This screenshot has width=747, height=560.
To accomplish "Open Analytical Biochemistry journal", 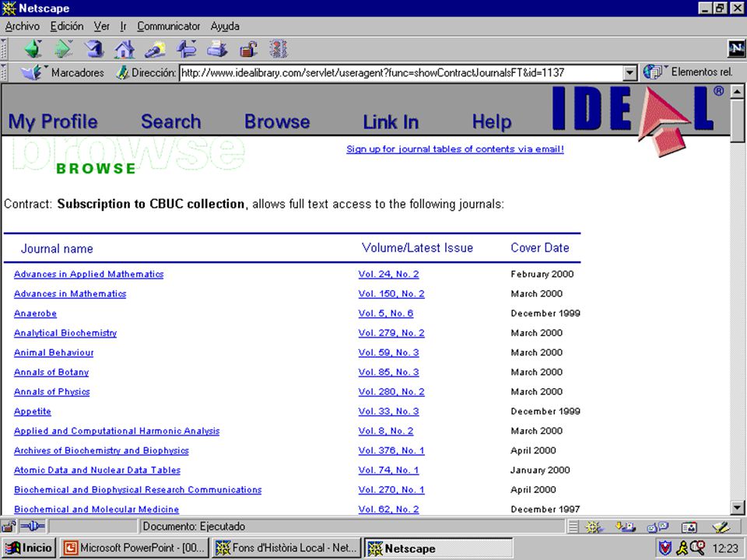I will (65, 333).
